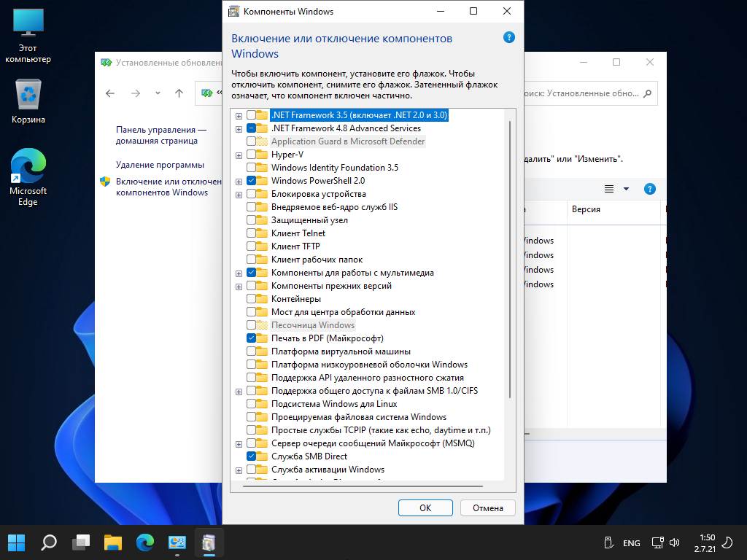Open File Explorer from the taskbar

click(112, 542)
